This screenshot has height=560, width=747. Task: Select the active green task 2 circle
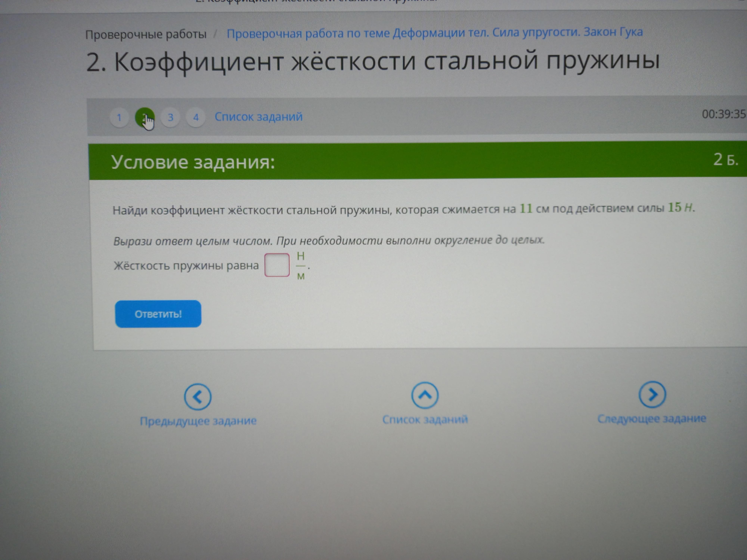(x=145, y=117)
